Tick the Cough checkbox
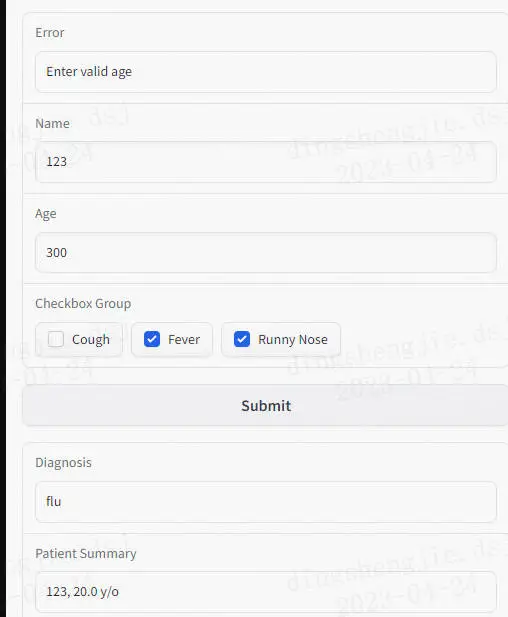Viewport: 508px width, 617px height. [55, 339]
